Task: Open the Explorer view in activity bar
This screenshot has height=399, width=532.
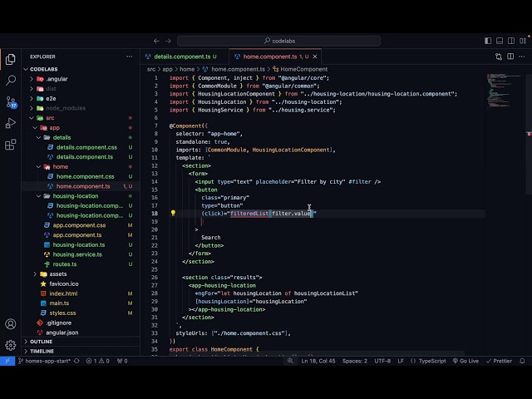Action: coord(11,59)
